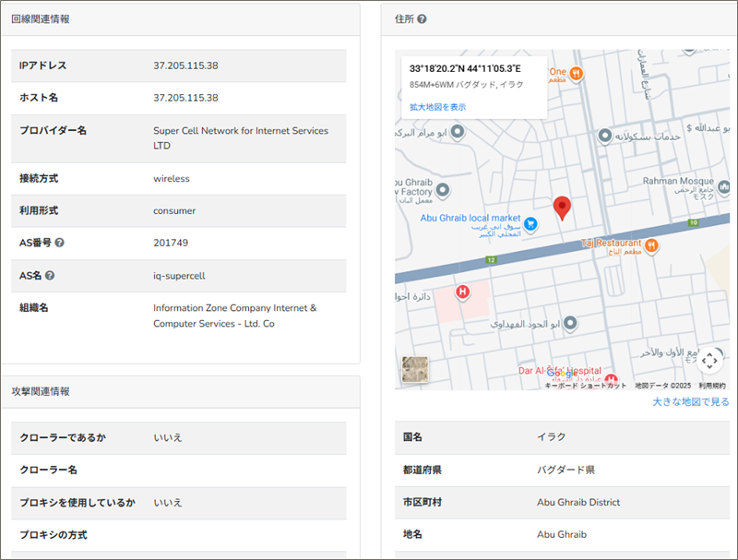The width and height of the screenshot is (738, 560).
Task: Click キーボード ショートカット on map footer
Action: pos(585,386)
